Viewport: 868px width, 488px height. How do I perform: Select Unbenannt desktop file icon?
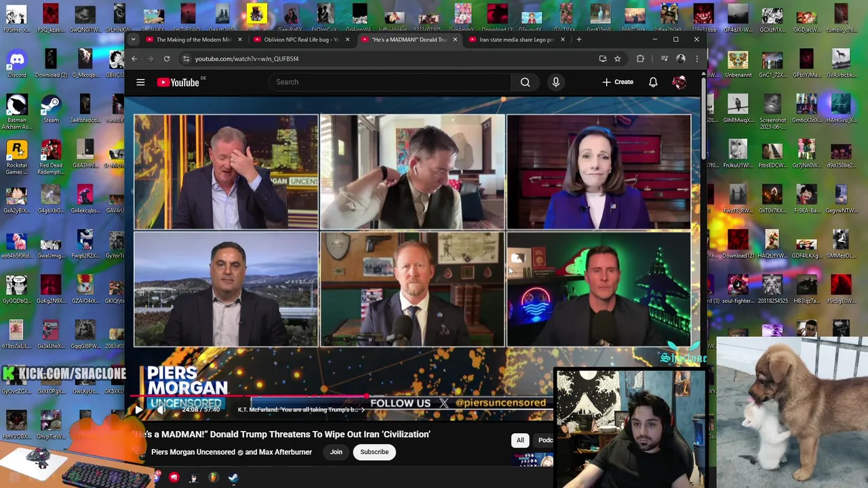(738, 63)
